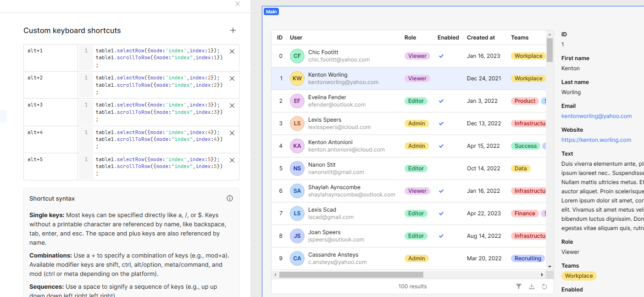
Task: Select the Aug 14, 2022 date cell
Action: click(484, 236)
